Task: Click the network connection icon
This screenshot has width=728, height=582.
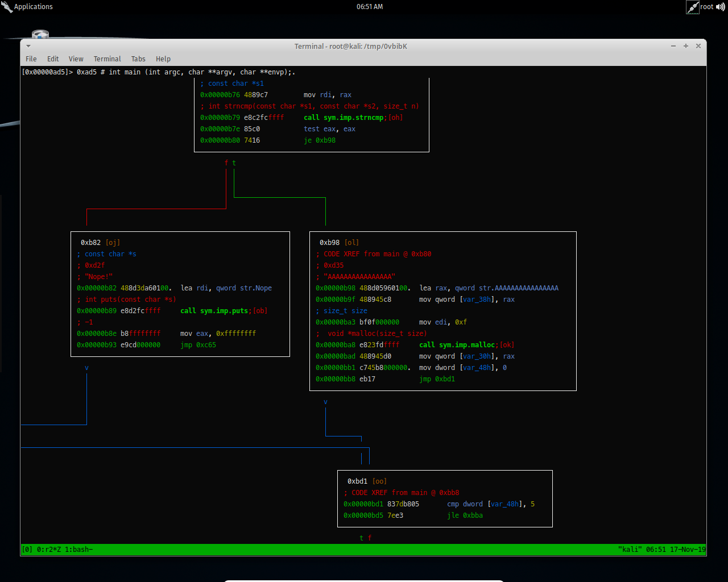Action: 692,7
